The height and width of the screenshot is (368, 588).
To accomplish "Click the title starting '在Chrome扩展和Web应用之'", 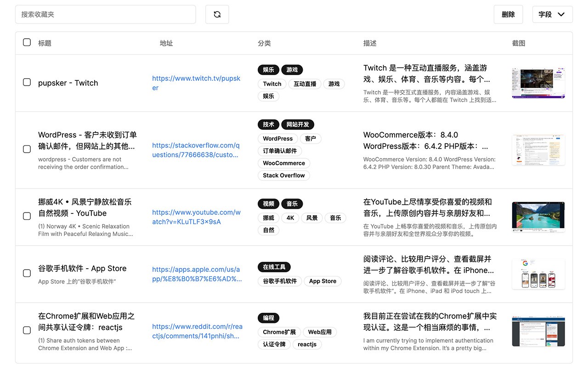I will [x=86, y=322].
